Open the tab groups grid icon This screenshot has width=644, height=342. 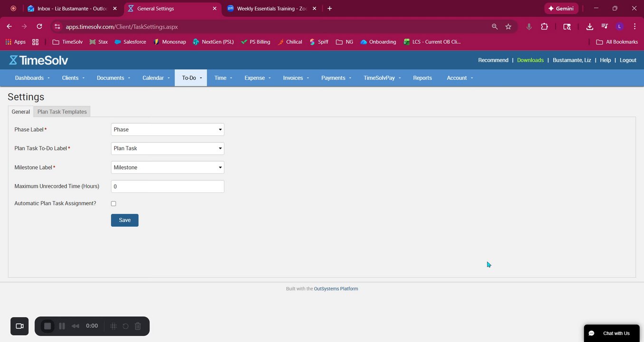[x=35, y=42]
